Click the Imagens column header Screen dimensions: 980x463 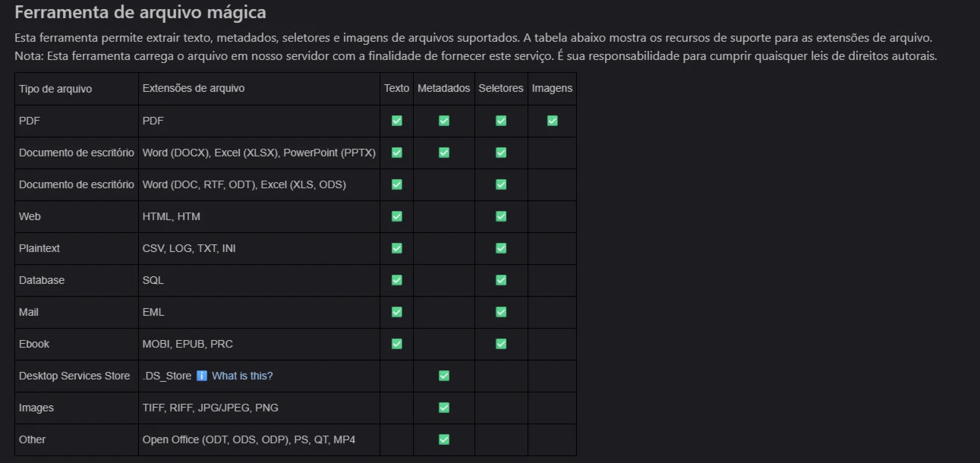point(552,89)
